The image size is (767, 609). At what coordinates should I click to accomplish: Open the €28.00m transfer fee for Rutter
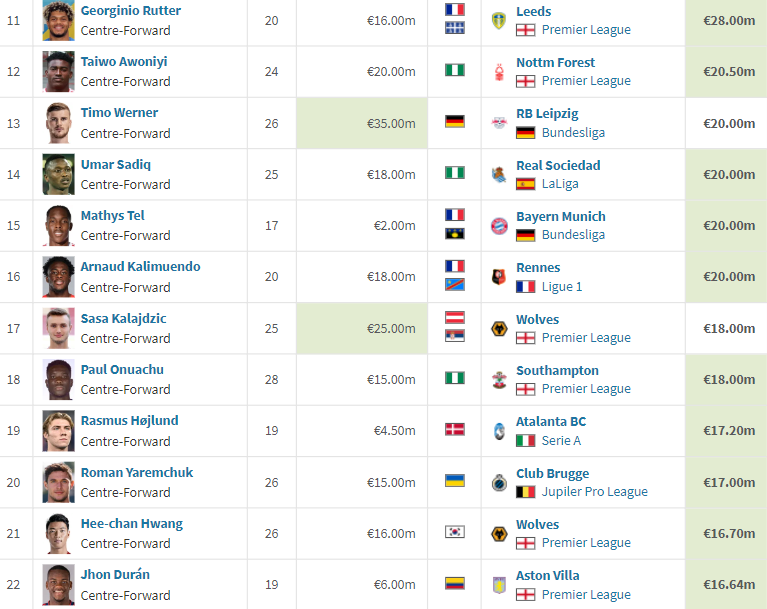click(x=729, y=21)
